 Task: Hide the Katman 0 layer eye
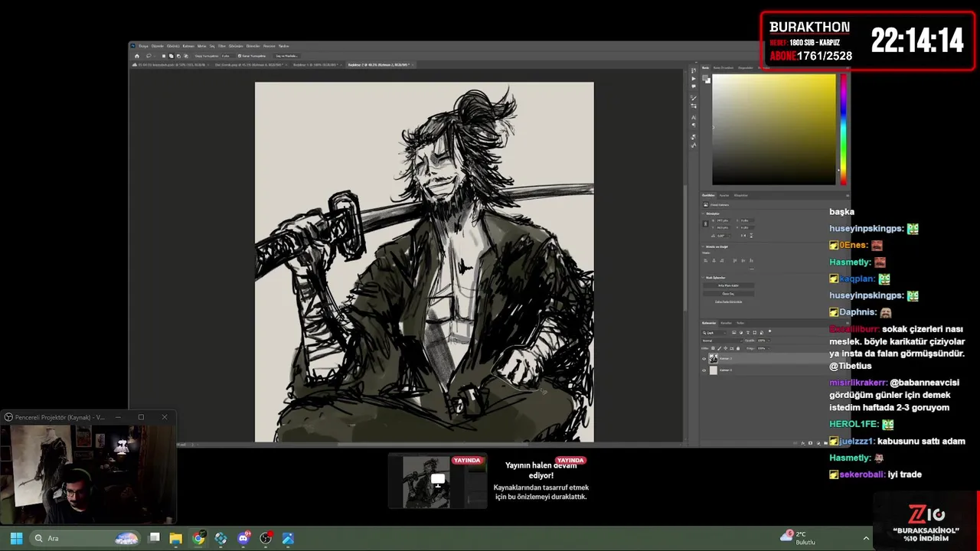(x=704, y=370)
